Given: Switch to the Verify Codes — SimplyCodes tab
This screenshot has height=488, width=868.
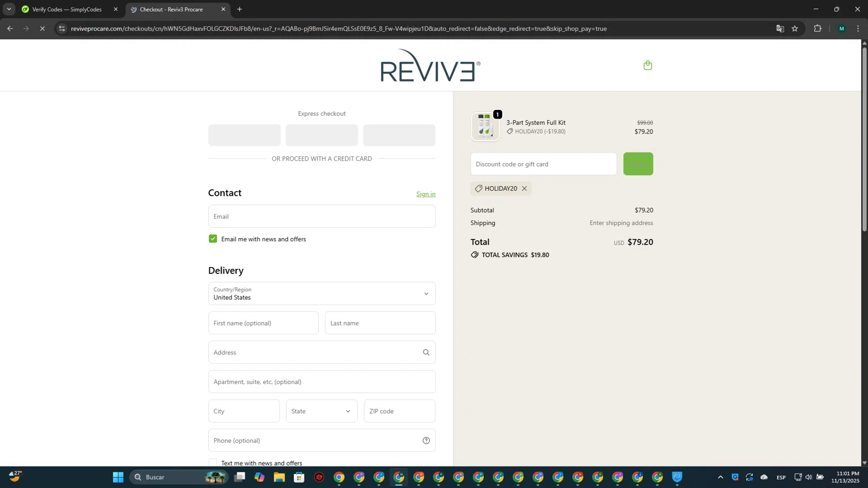Looking at the screenshot, I should [x=67, y=9].
